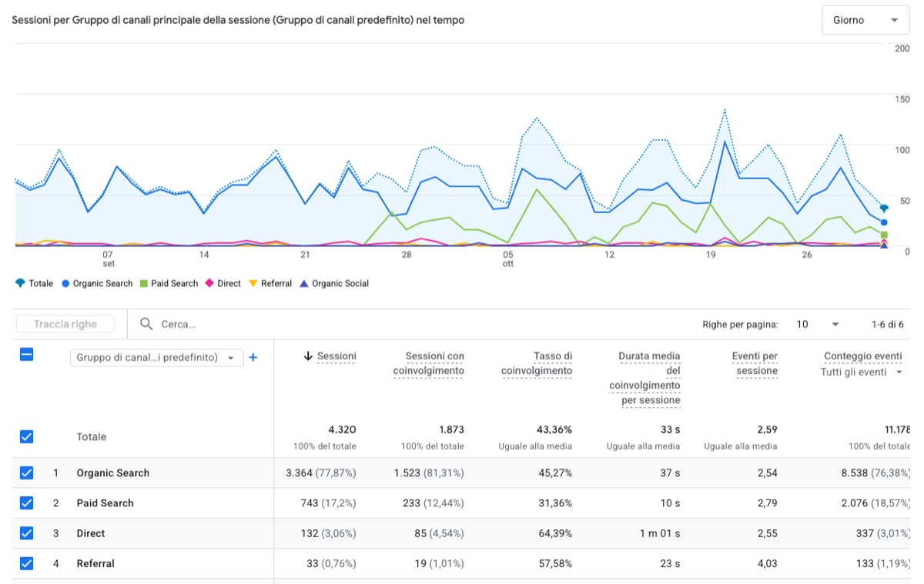Uncheck the Referral row checkbox
The image size is (924, 584).
pos(26,563)
